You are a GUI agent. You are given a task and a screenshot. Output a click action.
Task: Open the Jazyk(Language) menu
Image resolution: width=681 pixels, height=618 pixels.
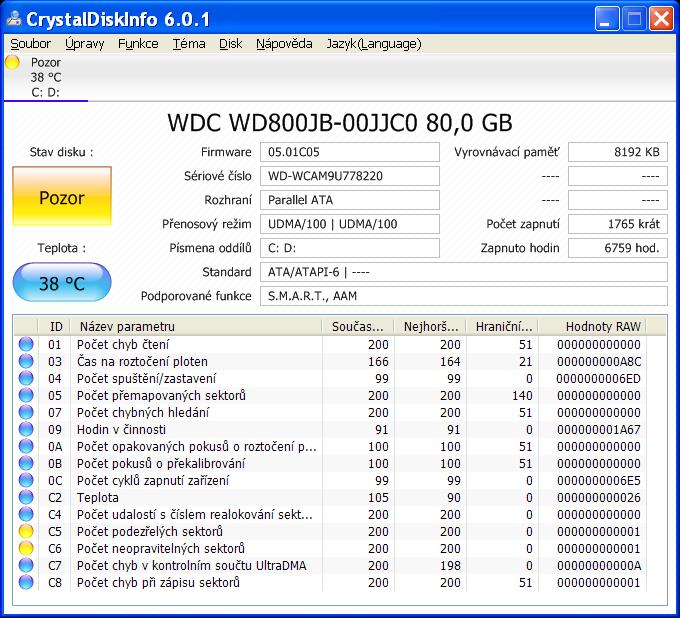tap(374, 44)
